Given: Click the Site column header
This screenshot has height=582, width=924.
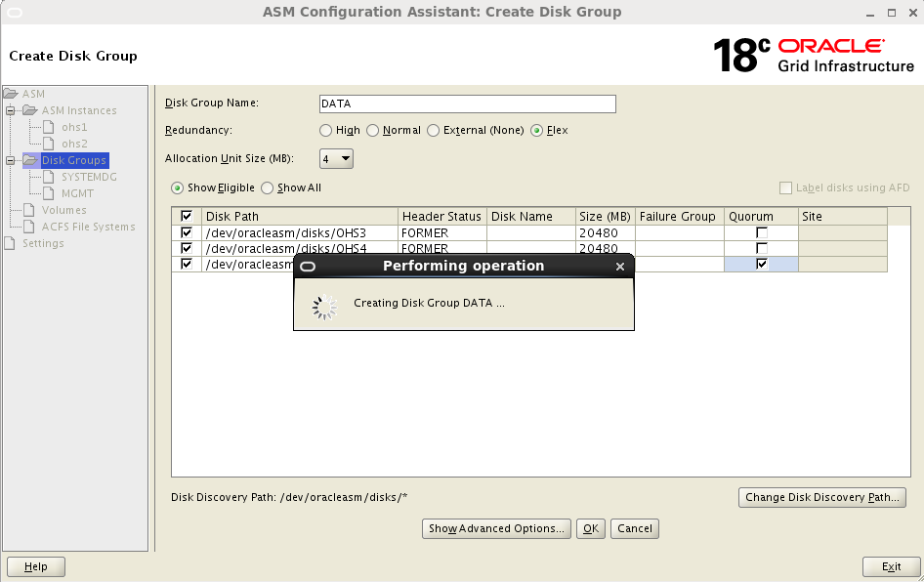Looking at the screenshot, I should pos(843,216).
